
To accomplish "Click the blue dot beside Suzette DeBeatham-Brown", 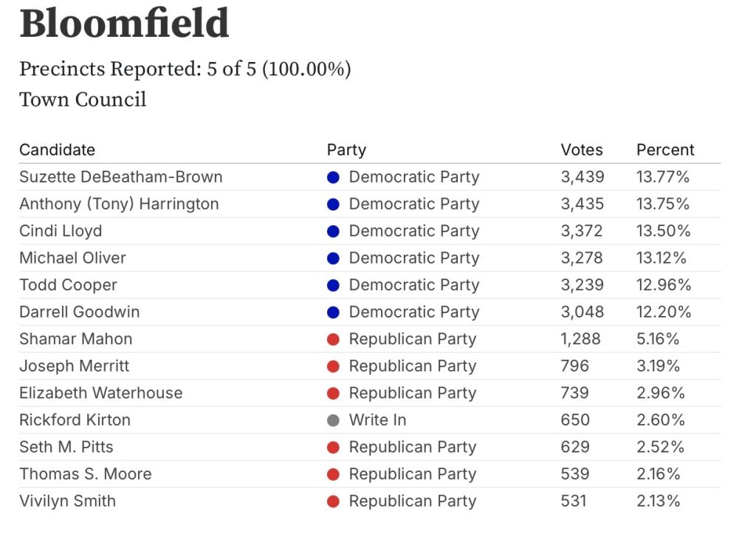I will coord(333,177).
